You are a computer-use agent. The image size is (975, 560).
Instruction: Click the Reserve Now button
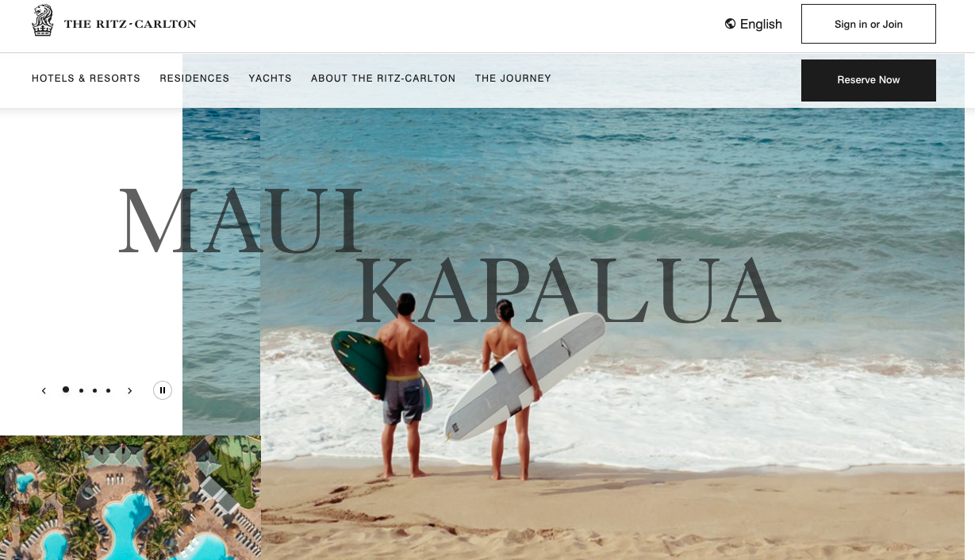pyautogui.click(x=869, y=80)
